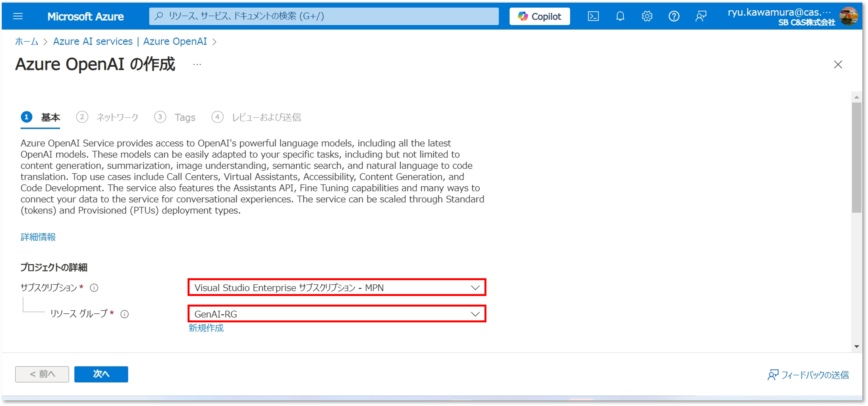Open the 詳細情報 link
The image size is (868, 406).
pos(38,237)
